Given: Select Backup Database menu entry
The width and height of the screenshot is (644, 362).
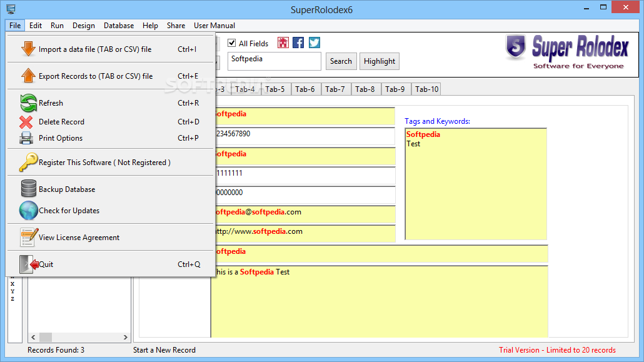Looking at the screenshot, I should point(111,189).
